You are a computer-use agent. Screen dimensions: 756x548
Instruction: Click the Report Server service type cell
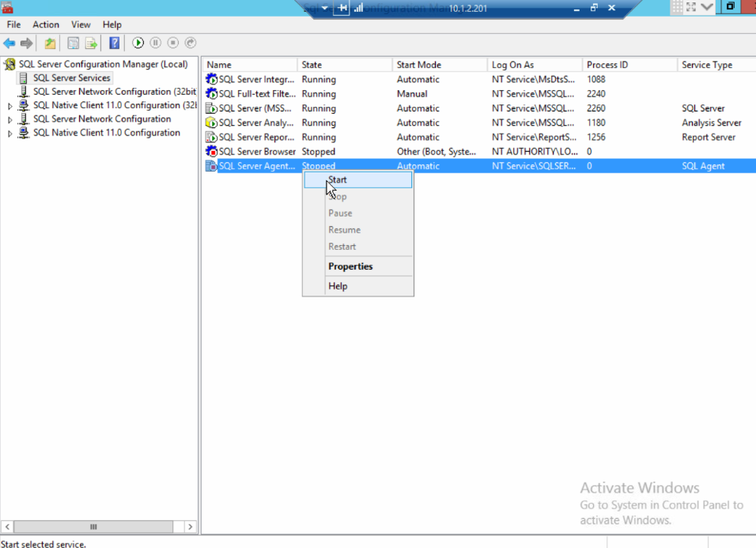(709, 137)
